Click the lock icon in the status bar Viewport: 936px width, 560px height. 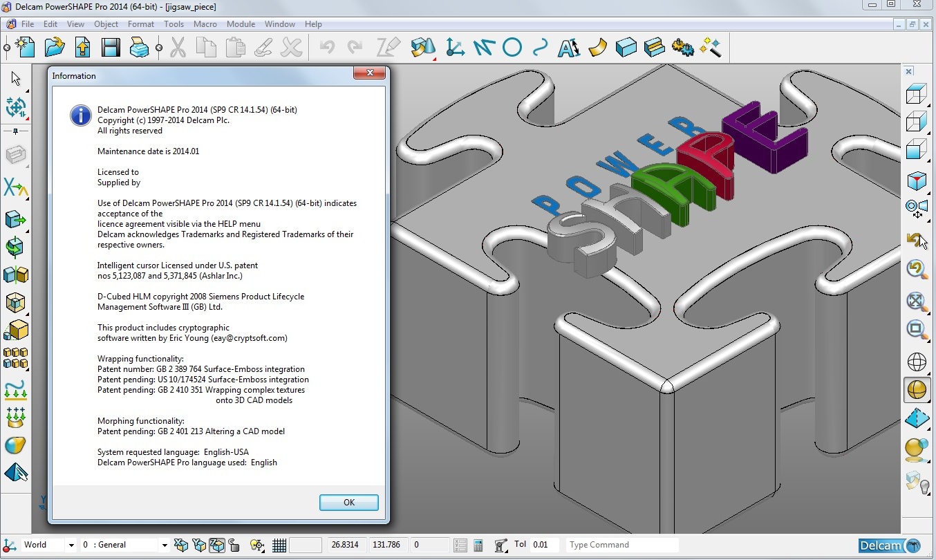pos(234,545)
